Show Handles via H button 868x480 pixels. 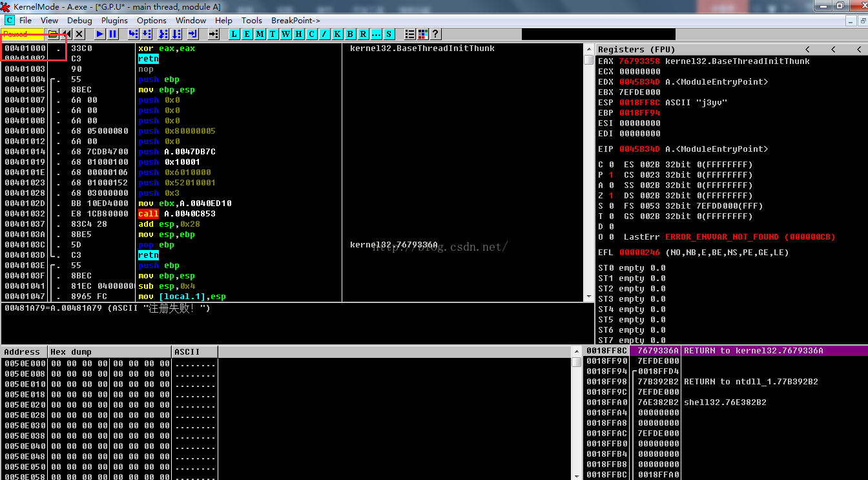pyautogui.click(x=298, y=34)
